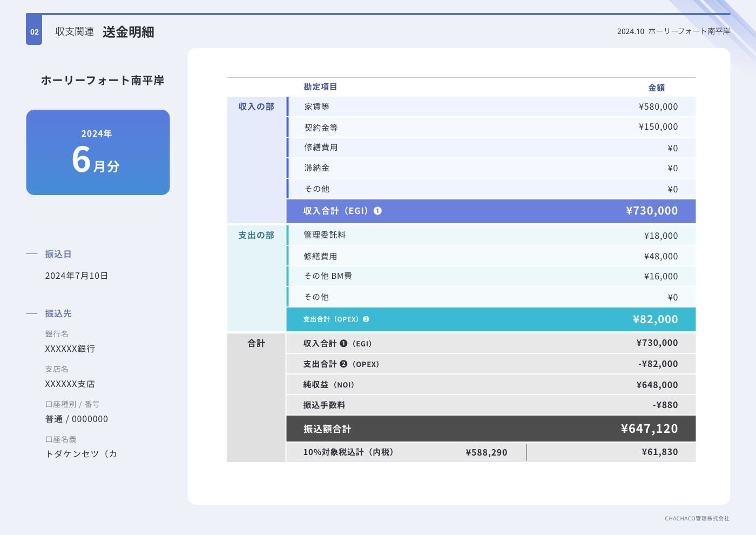756x535 pixels.
Task: Click the 送金明細 page title
Action: 129,32
